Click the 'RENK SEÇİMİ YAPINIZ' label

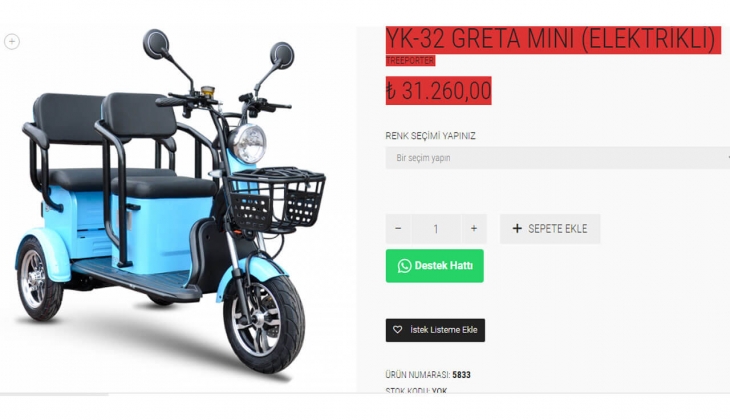tap(430, 136)
